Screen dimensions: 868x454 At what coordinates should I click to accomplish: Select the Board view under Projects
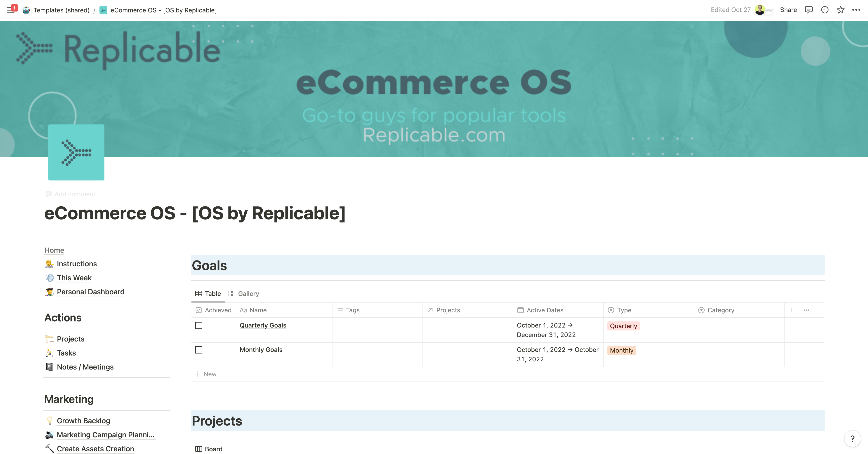coord(209,449)
